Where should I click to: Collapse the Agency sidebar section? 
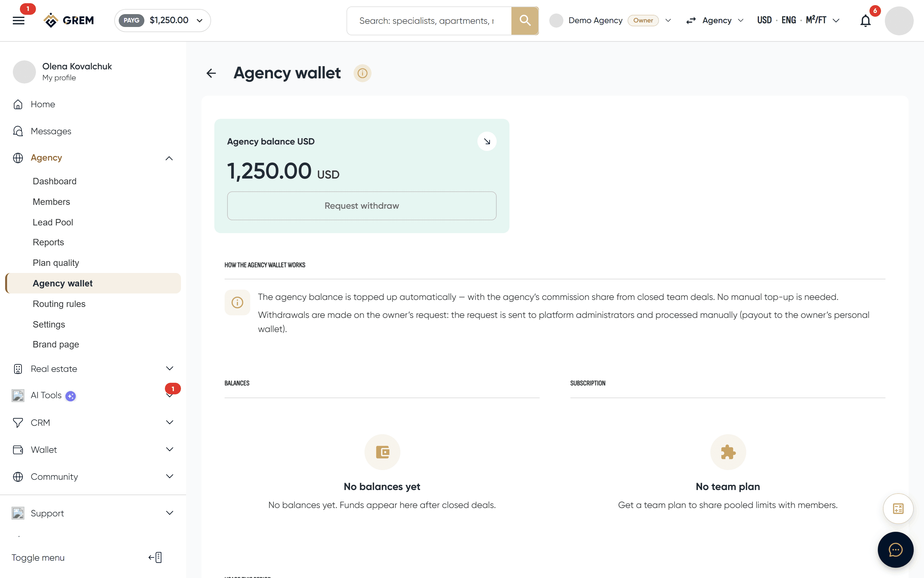169,158
